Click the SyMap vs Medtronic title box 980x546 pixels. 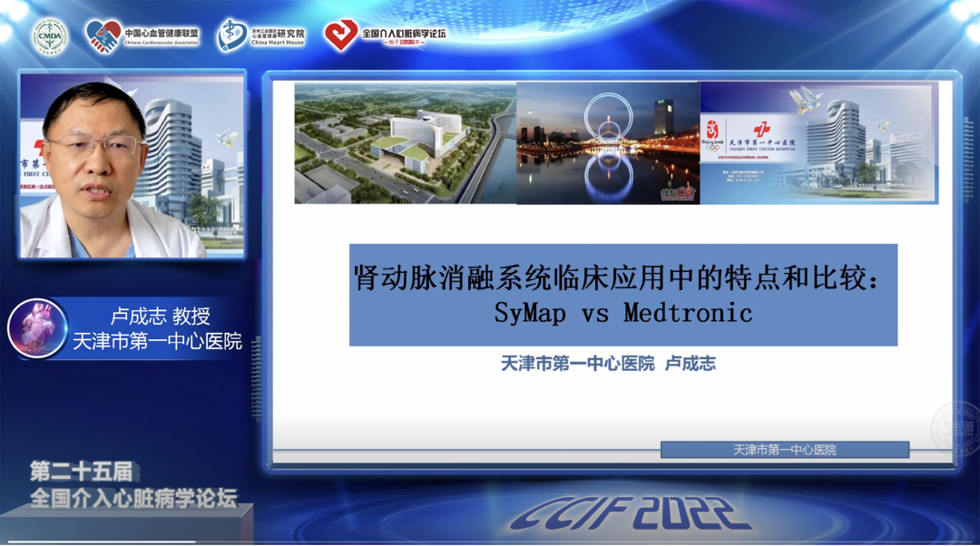coord(623,295)
